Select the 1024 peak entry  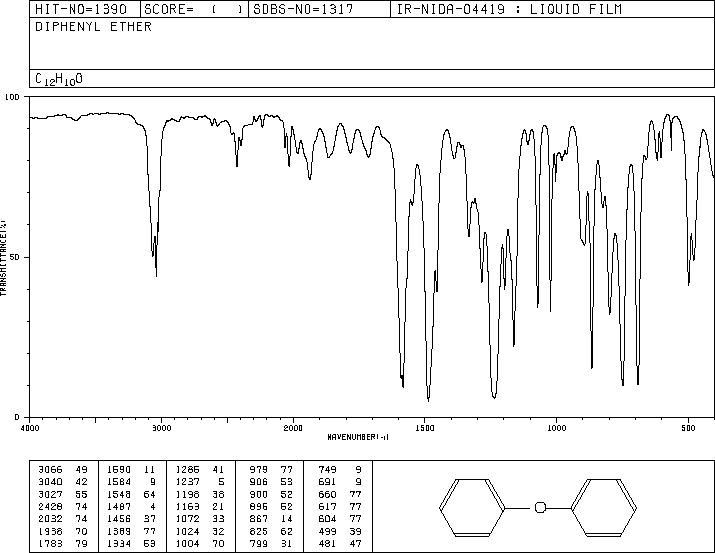pos(200,531)
